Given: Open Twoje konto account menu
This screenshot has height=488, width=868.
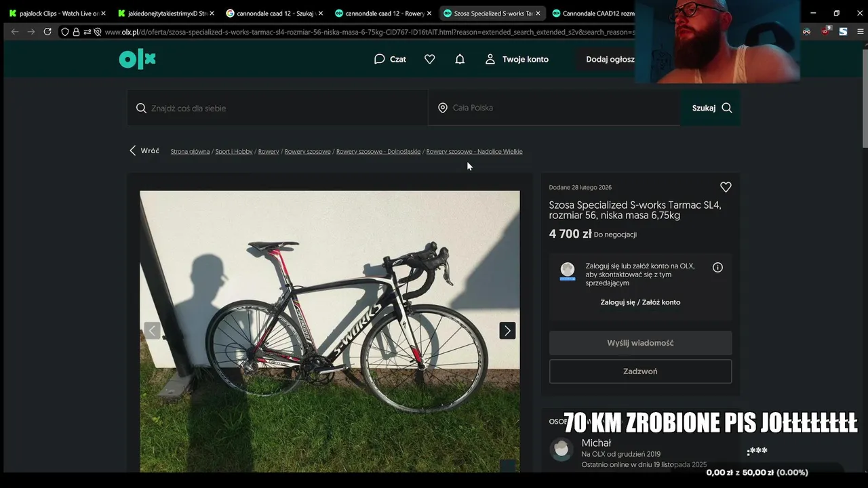Looking at the screenshot, I should 517,59.
